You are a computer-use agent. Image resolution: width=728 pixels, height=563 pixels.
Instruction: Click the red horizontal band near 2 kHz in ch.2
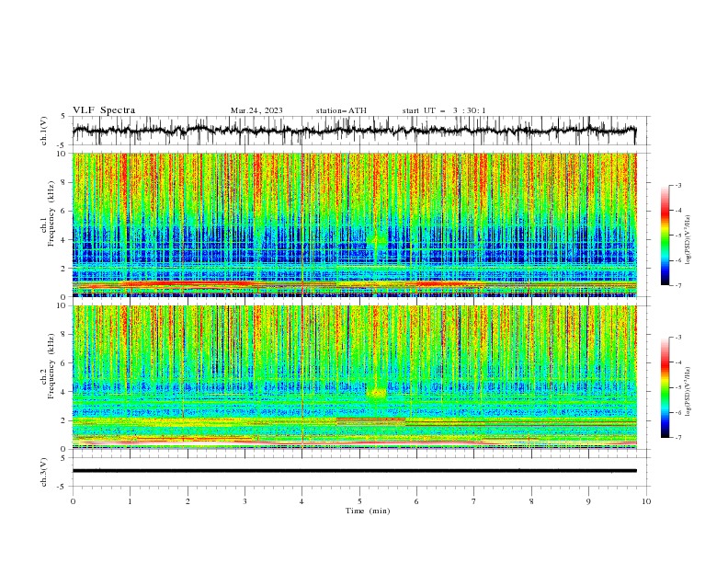click(x=370, y=419)
